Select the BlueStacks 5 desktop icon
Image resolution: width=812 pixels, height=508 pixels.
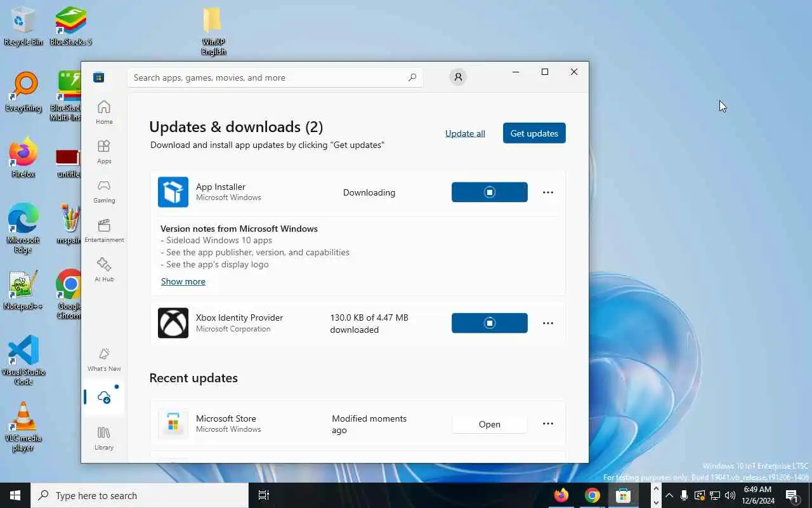(x=70, y=26)
